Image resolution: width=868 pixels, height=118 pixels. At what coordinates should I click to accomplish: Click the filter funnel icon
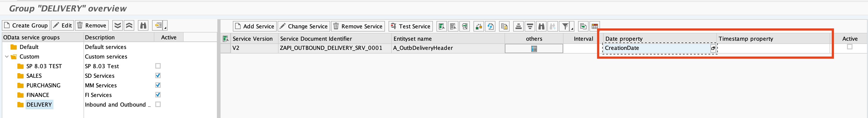(x=565, y=26)
